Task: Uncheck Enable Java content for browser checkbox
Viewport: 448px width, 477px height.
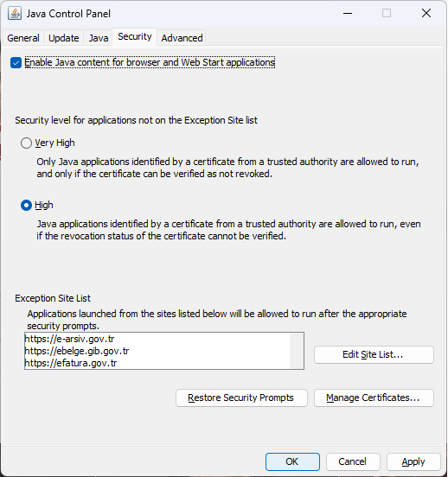Action: (x=16, y=63)
